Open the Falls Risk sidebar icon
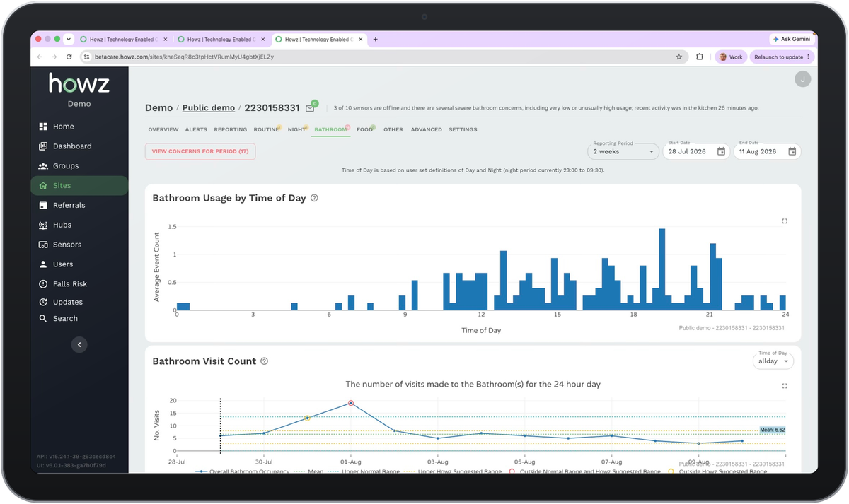The width and height of the screenshot is (849, 504). pos(44,284)
